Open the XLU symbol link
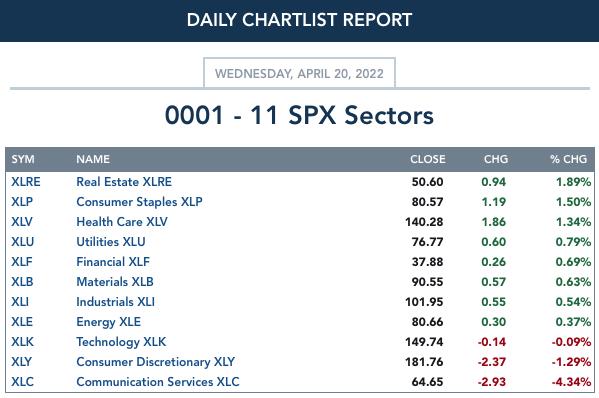This screenshot has width=599, height=398. point(23,242)
